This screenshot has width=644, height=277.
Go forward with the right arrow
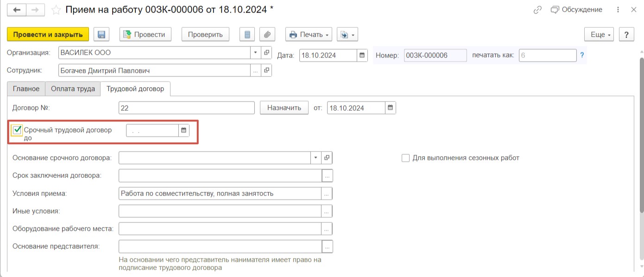pyautogui.click(x=36, y=9)
